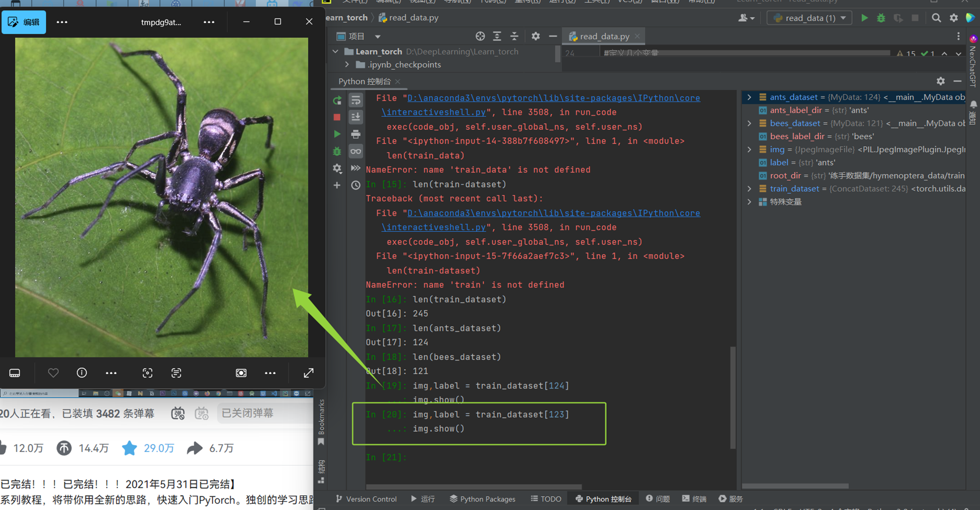980x510 pixels.
Task: Expand the img variable
Action: coord(749,149)
